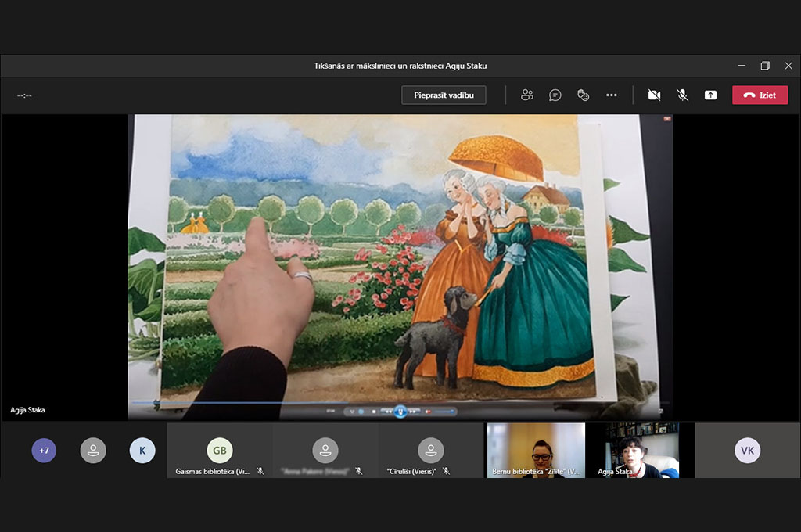Screen dimensions: 801x532
Task: Minimize the Teams meeting window
Action: coord(742,66)
